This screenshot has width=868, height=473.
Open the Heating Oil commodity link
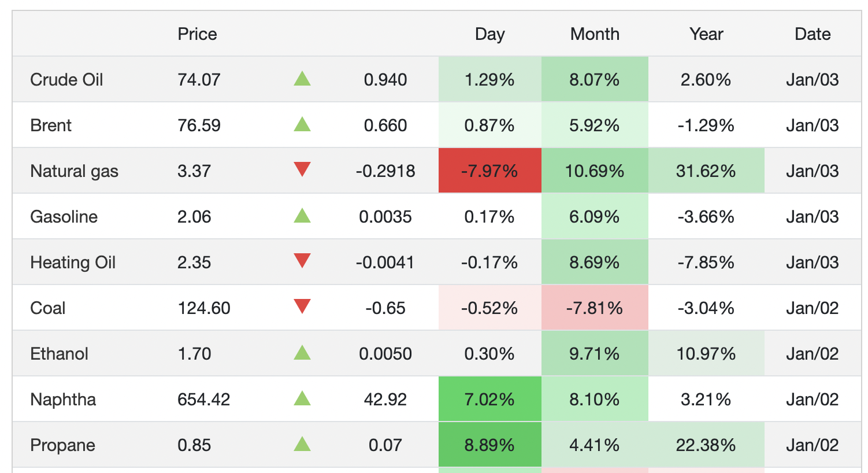[73, 263]
